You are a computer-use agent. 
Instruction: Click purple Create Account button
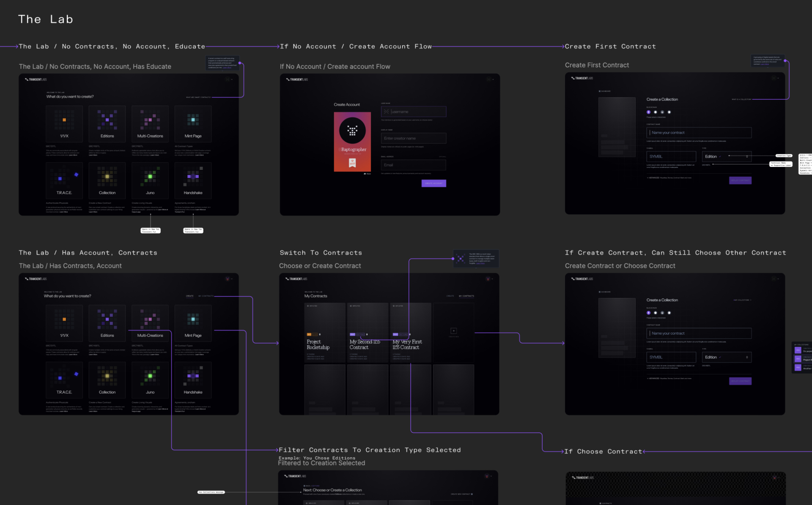click(433, 183)
